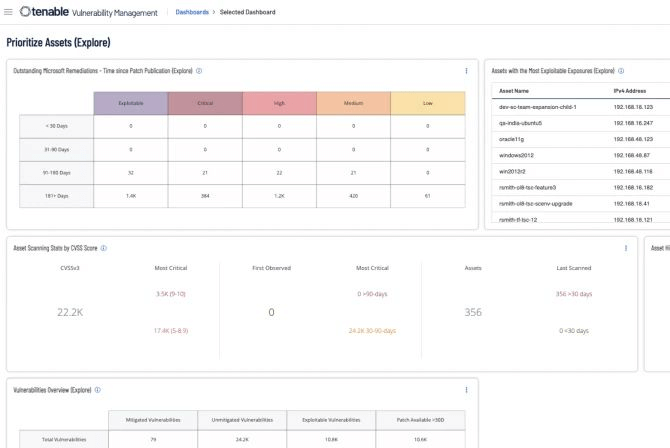Click the Tenable logo
The height and width of the screenshot is (448, 670).
tap(44, 12)
